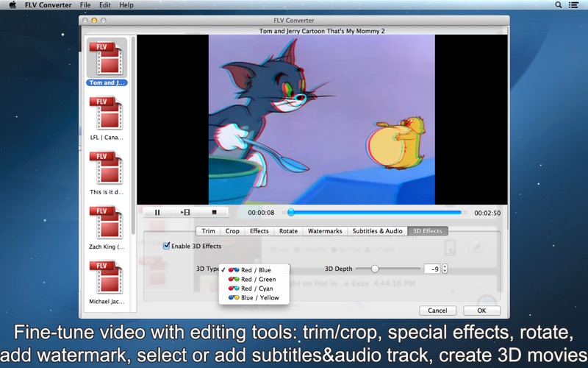Image resolution: width=588 pixels, height=368 pixels.
Task: Choose Red / Blue 3D type
Action: point(254,270)
